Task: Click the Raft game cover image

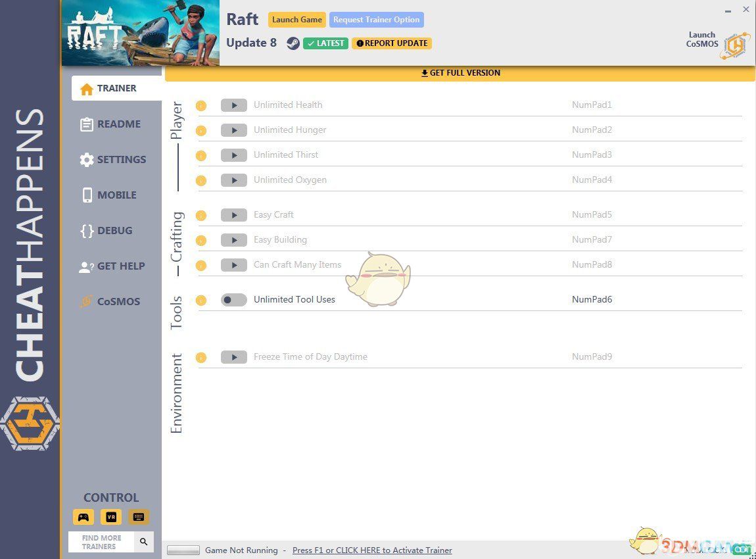Action: pos(141,33)
